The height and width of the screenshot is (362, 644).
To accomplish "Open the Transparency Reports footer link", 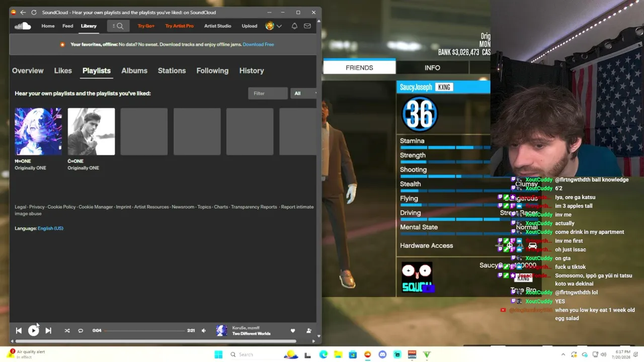I will 254,207.
